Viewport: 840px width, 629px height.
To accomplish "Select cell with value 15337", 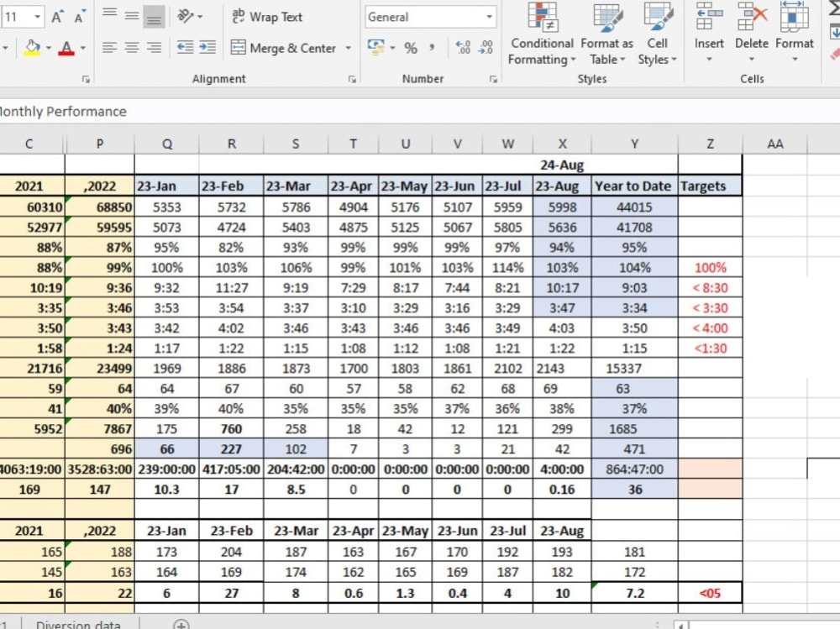I will click(634, 368).
